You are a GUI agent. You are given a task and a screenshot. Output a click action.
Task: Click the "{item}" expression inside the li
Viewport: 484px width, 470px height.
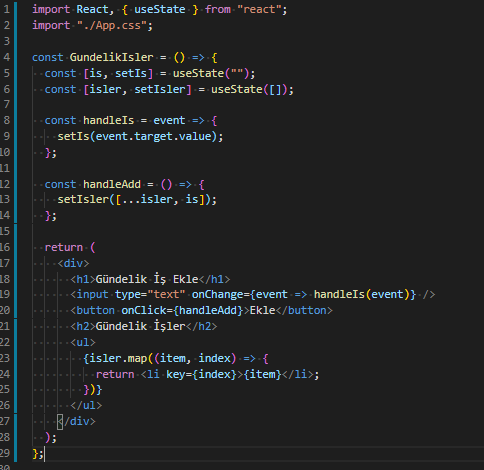(262, 374)
